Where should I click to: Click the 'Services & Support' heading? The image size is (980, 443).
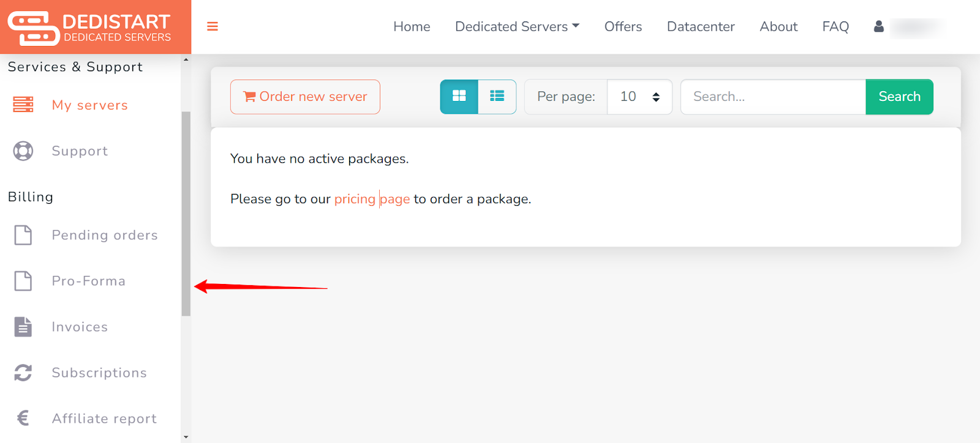tap(75, 67)
